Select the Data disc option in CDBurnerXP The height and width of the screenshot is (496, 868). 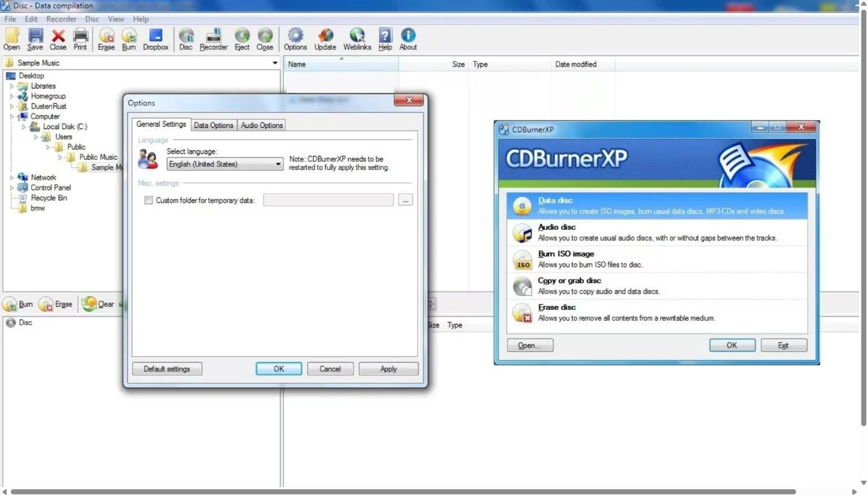click(657, 206)
